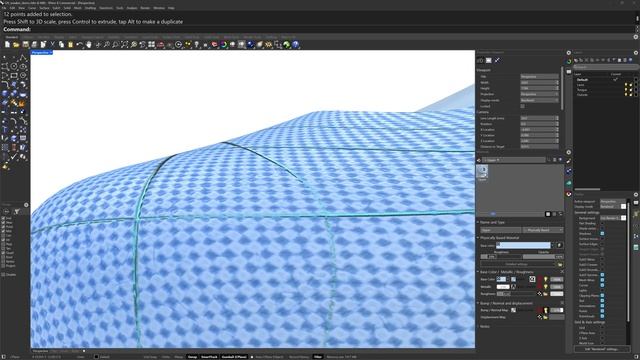Collapse the Name and Type section
The width and height of the screenshot is (640, 360).
(x=478, y=222)
